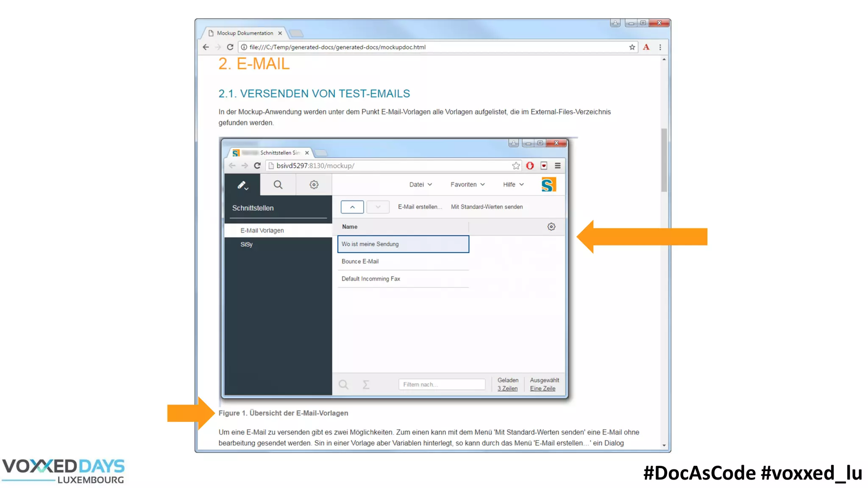The width and height of the screenshot is (868, 488).
Task: Open the red A extension in outer browser
Action: (x=646, y=47)
